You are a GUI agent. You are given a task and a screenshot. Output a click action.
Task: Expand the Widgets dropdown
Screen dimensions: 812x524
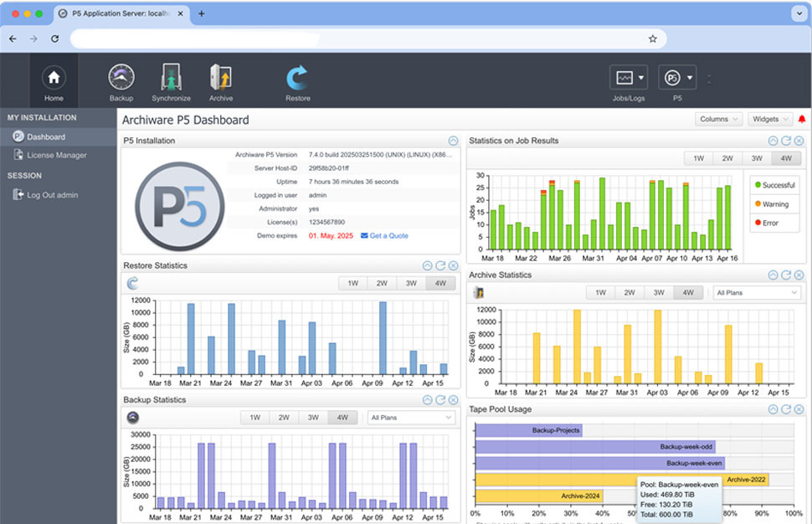point(769,120)
